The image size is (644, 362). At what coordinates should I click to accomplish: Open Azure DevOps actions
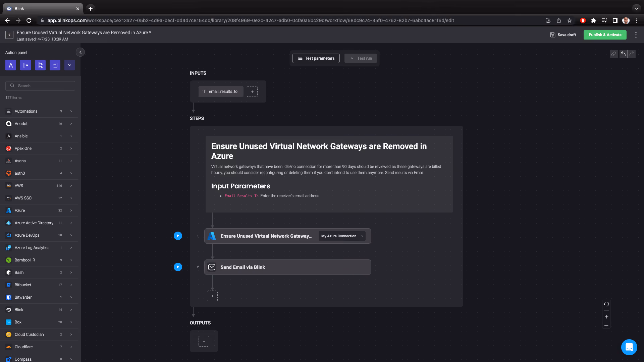39,235
